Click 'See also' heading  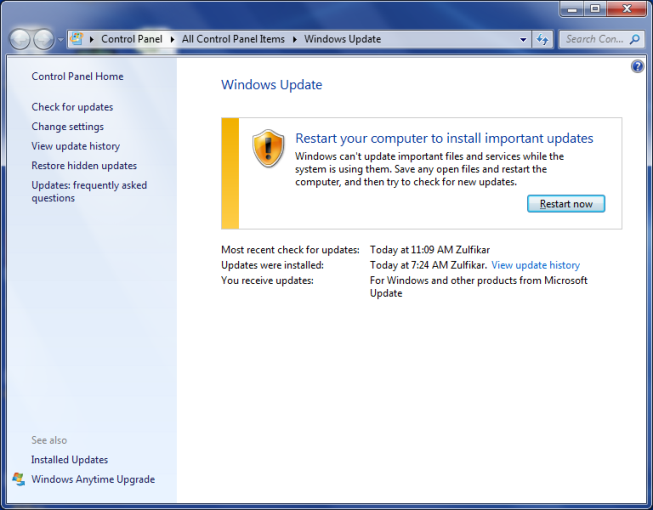click(x=49, y=440)
